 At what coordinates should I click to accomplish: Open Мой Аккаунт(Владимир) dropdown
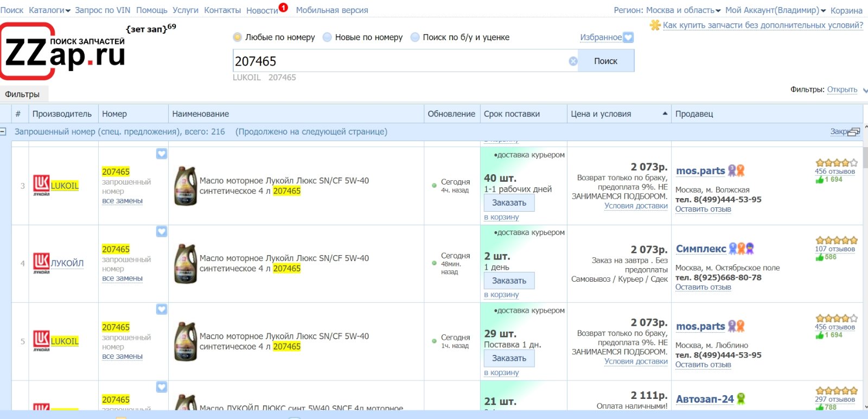[775, 10]
